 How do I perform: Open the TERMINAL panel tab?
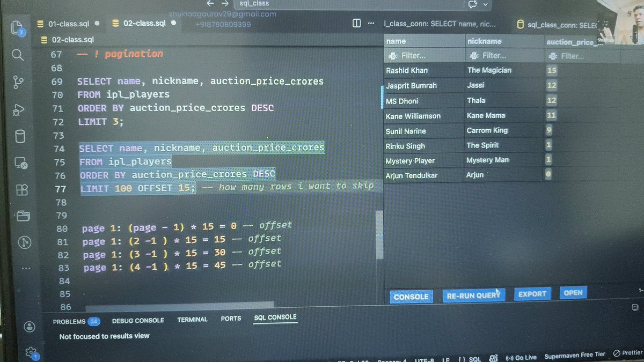(x=192, y=320)
